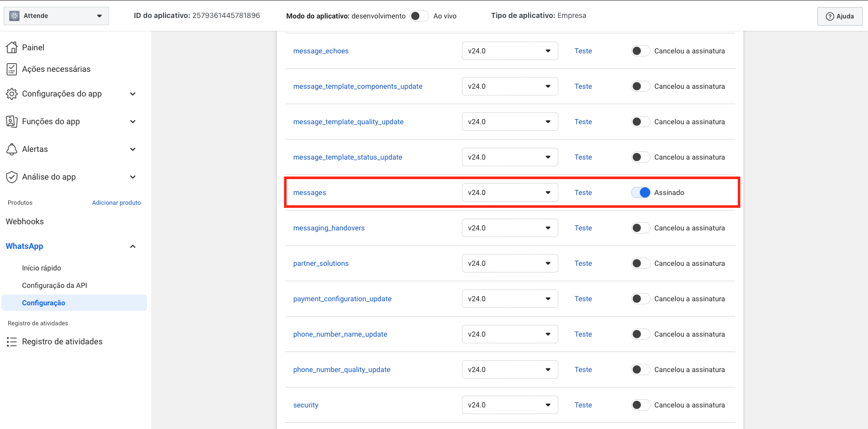Enable message_template_status_update subscription toggle

(640, 157)
